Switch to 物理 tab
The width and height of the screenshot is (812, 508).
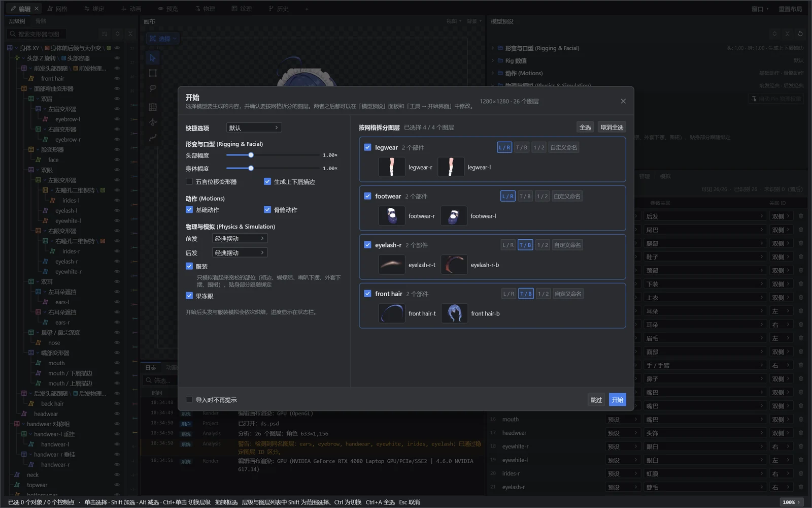(205, 9)
